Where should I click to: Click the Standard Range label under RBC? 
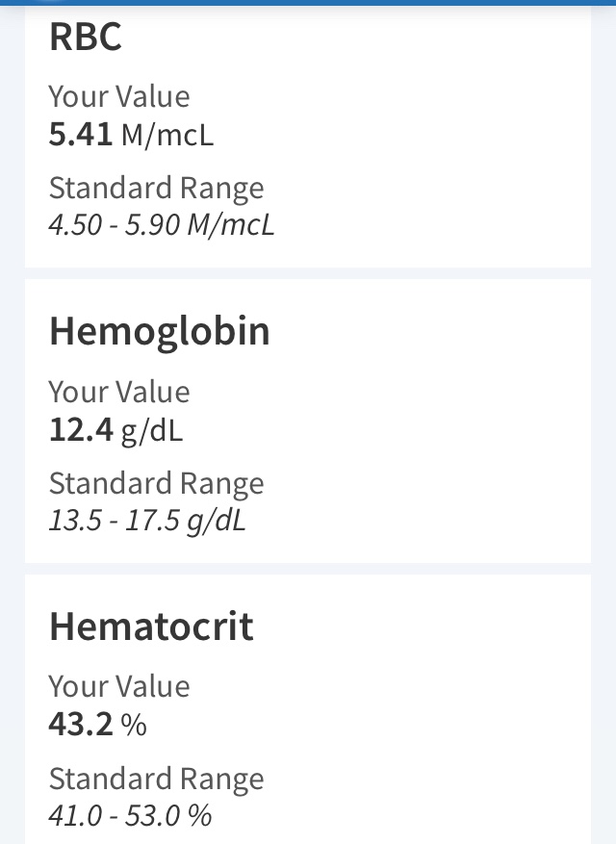[156, 188]
